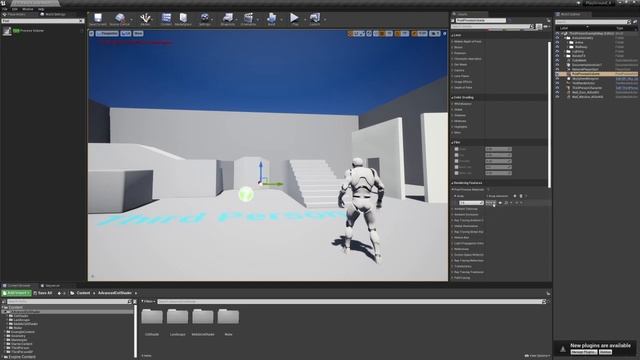
Task: Open the Help menu
Action: (x=41, y=9)
